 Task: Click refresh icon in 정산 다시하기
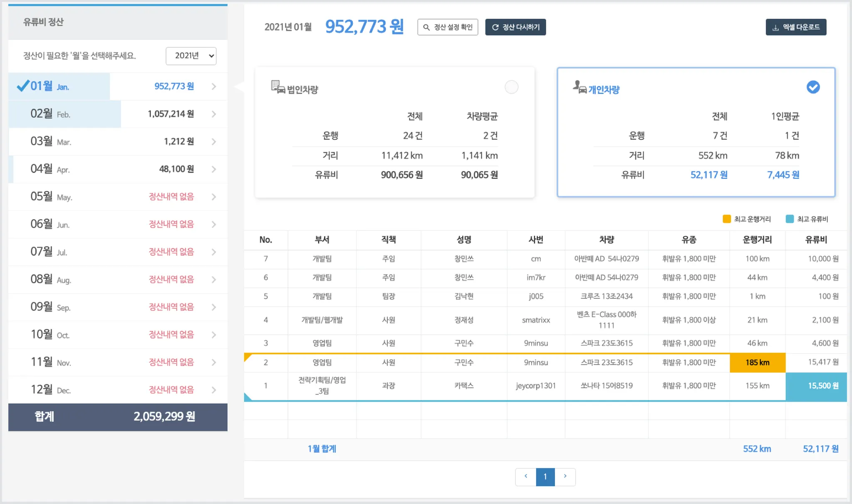(495, 27)
